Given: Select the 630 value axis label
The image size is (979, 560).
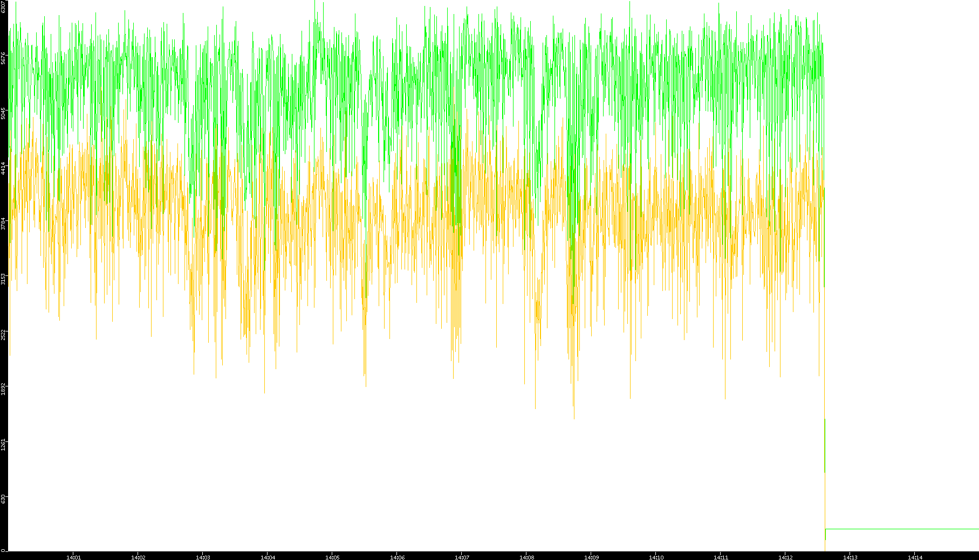Looking at the screenshot, I should (3, 500).
